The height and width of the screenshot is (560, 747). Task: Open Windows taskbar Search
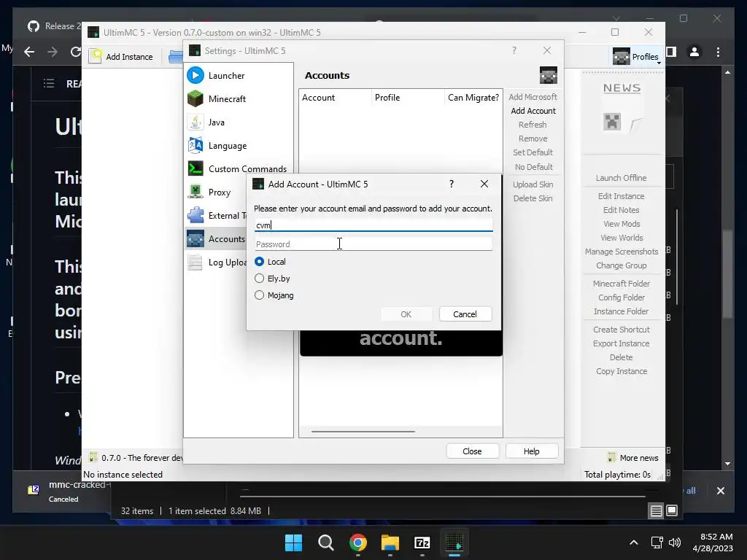tap(326, 542)
